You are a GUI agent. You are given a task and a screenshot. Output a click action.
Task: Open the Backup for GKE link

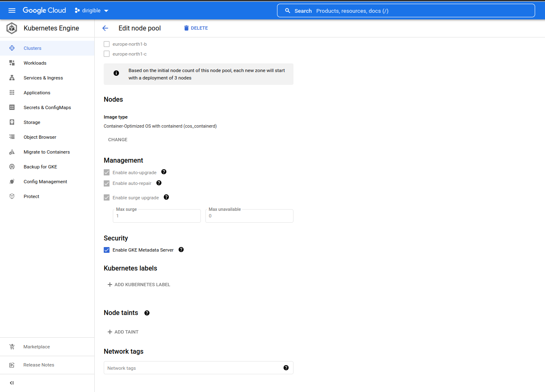coord(40,167)
